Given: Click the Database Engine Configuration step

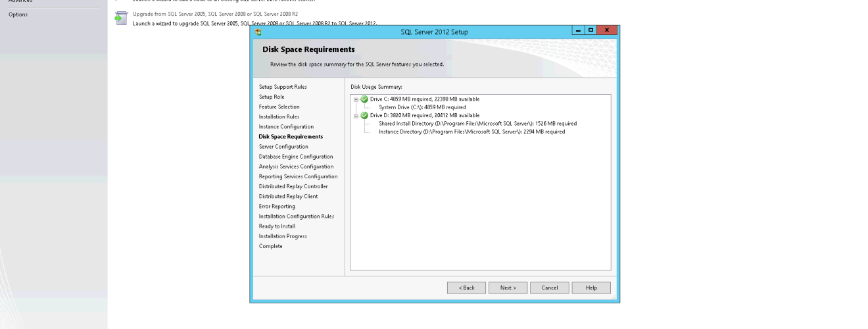Looking at the screenshot, I should (x=296, y=157).
